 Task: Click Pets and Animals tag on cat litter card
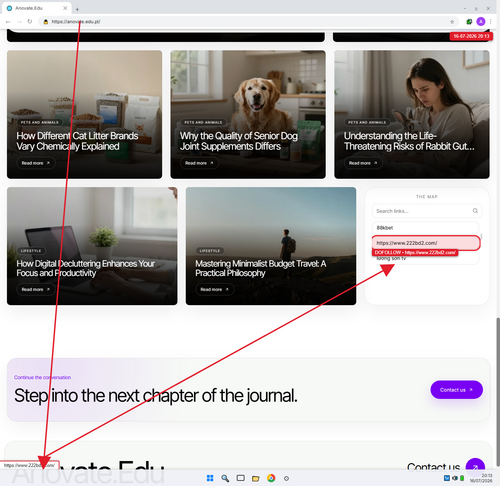[40, 122]
